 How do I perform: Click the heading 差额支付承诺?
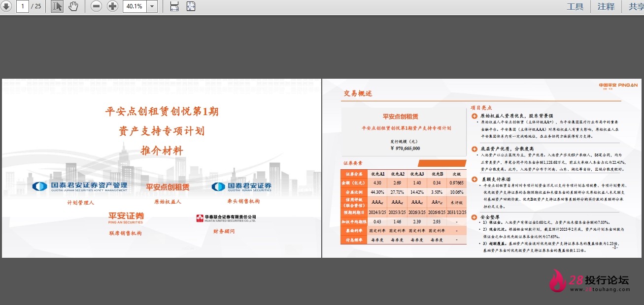pos(496,179)
